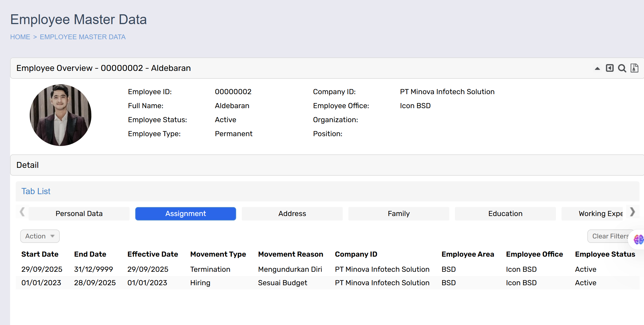This screenshot has width=644, height=325.
Task: Collapse the Employee Overview panel with the up arrow
Action: tap(597, 68)
